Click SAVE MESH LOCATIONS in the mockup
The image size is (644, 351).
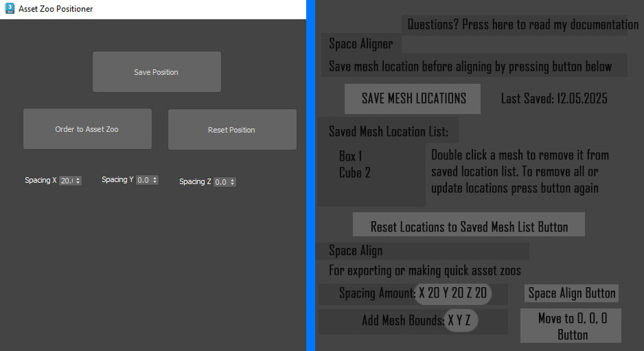coord(413,99)
